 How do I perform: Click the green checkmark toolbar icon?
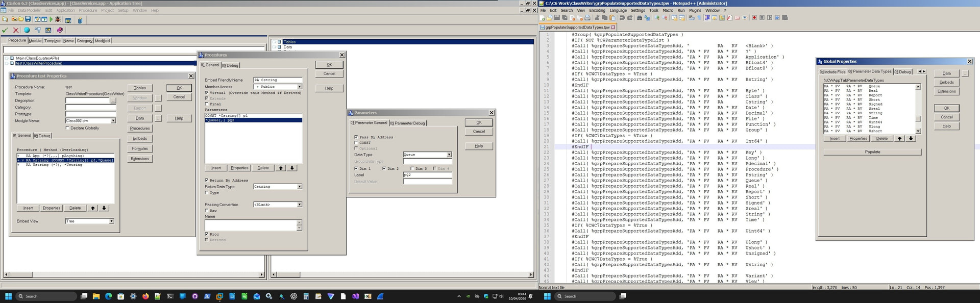click(5, 30)
